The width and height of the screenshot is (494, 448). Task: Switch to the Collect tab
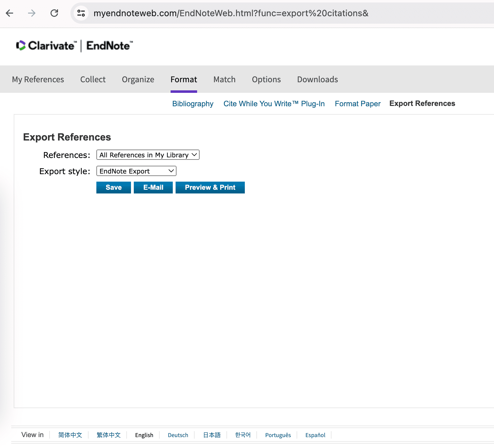93,79
